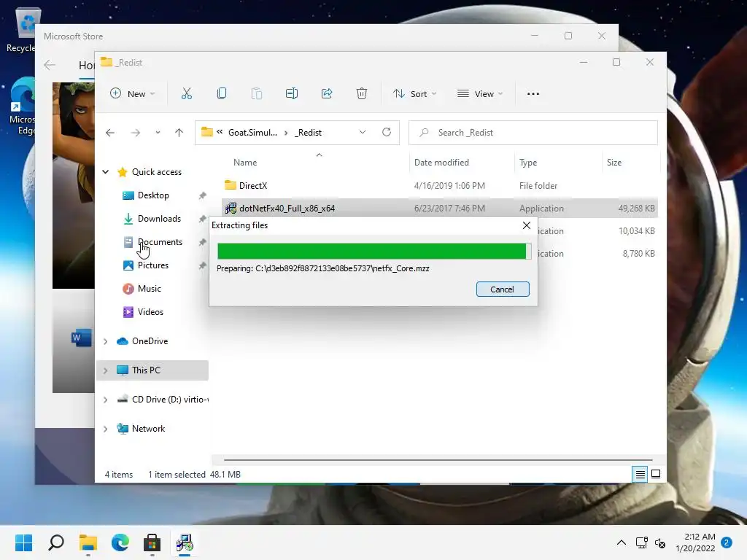Expand the This PC tree node
The width and height of the screenshot is (747, 560).
pyautogui.click(x=106, y=370)
